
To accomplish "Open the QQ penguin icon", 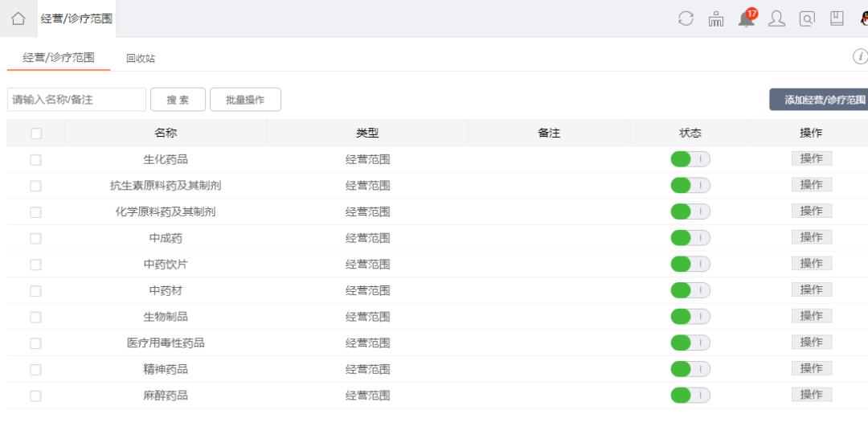I will click(x=864, y=18).
